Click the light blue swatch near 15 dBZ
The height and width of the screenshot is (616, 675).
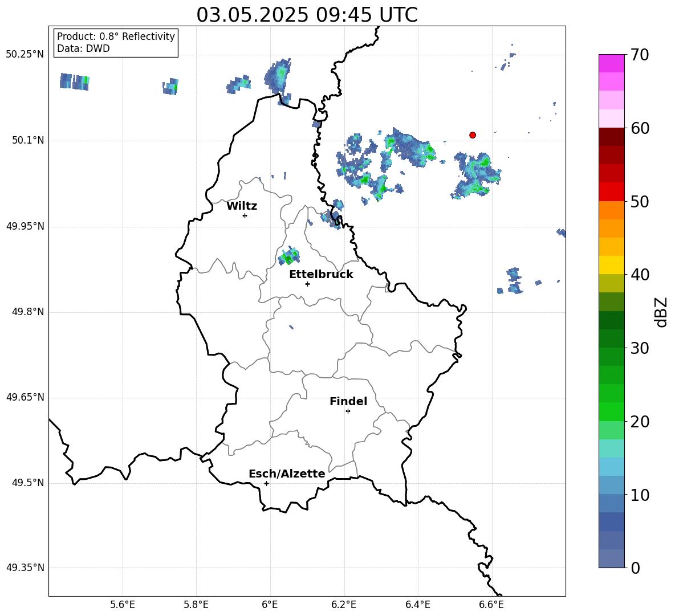click(612, 467)
